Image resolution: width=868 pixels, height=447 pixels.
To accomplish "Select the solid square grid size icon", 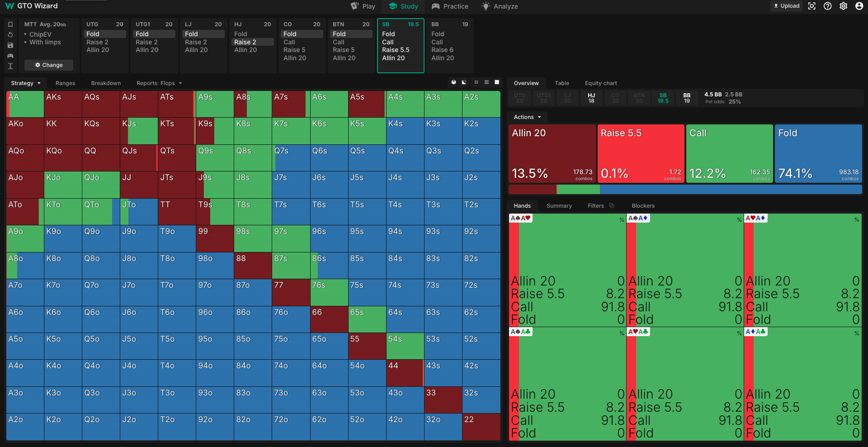I will [x=497, y=82].
